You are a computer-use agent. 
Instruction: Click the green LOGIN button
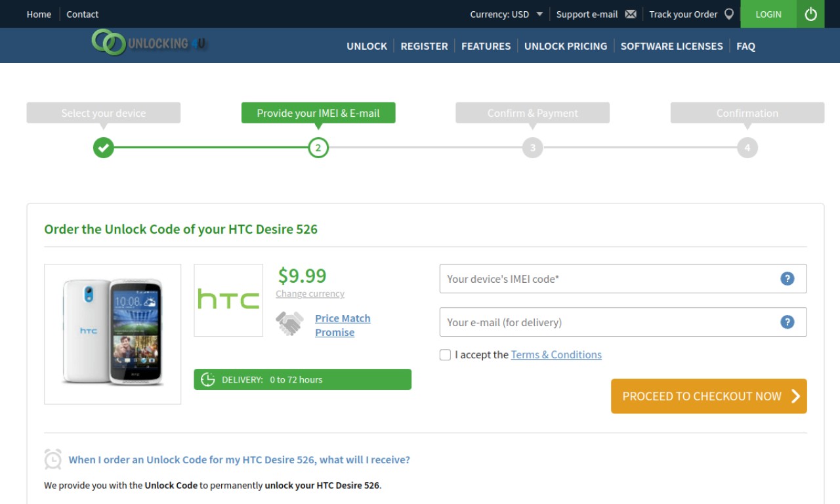point(768,14)
